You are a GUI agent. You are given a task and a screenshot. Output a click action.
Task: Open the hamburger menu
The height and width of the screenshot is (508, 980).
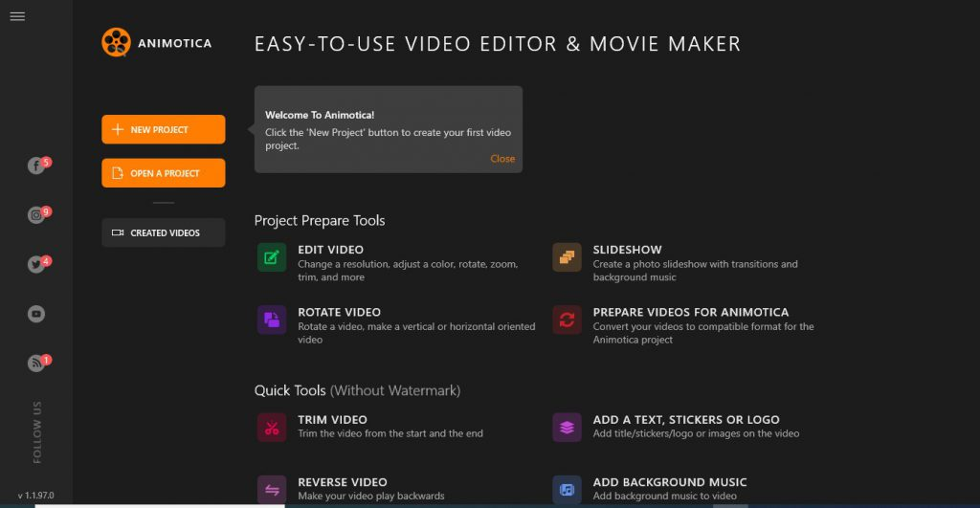click(17, 16)
